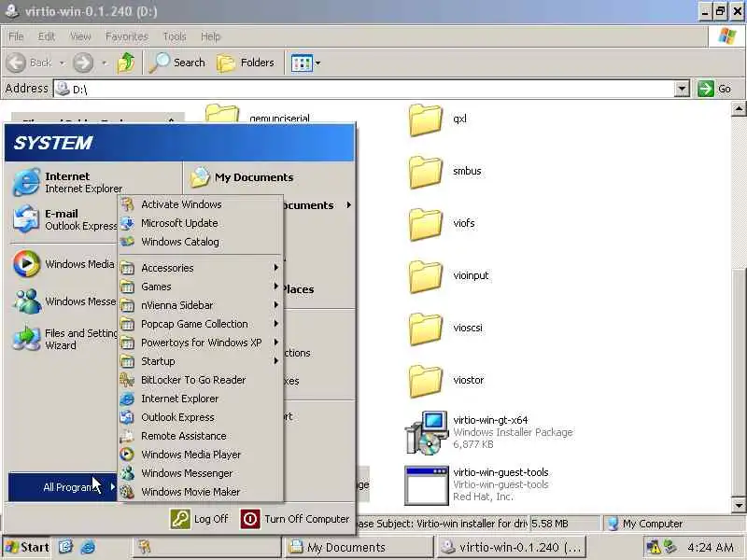Viewport: 747px width, 560px height.
Task: Open the File menu
Action: click(x=16, y=36)
